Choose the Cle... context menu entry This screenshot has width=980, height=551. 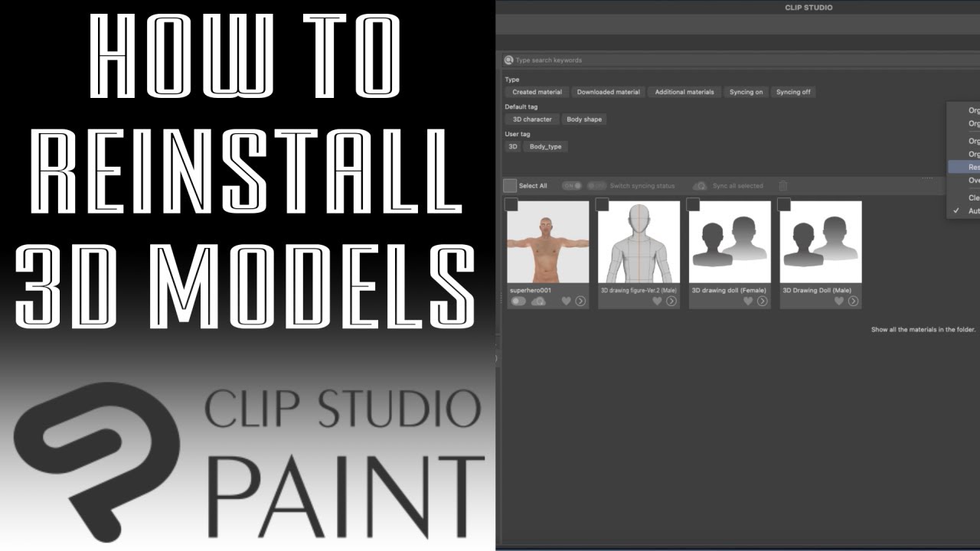[x=964, y=197]
